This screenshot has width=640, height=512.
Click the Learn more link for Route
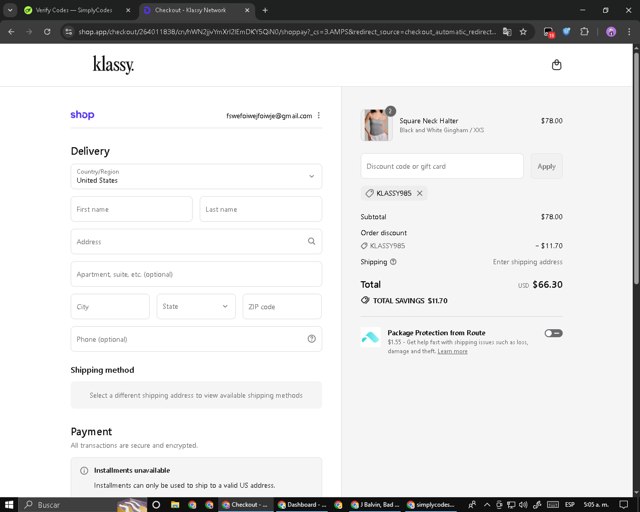452,351
